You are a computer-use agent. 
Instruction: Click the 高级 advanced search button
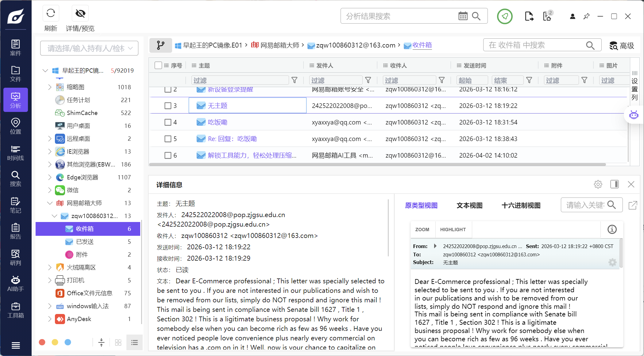tap(622, 46)
